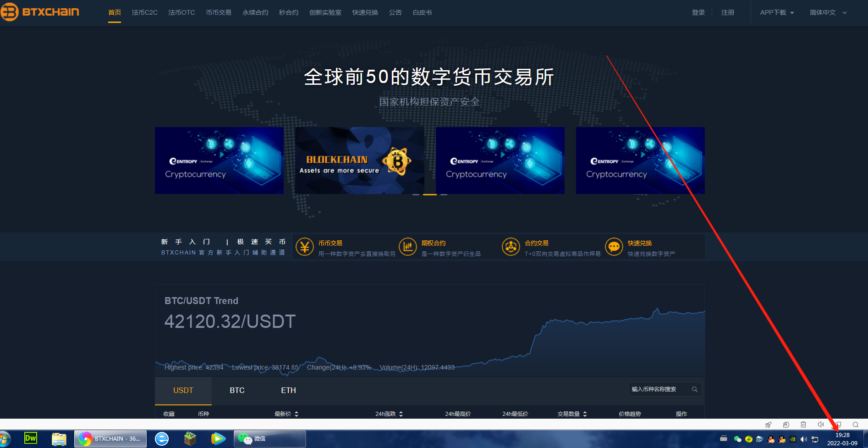This screenshot has width=868, height=448.
Task: Click the 收藏 column header
Action: coord(169,414)
